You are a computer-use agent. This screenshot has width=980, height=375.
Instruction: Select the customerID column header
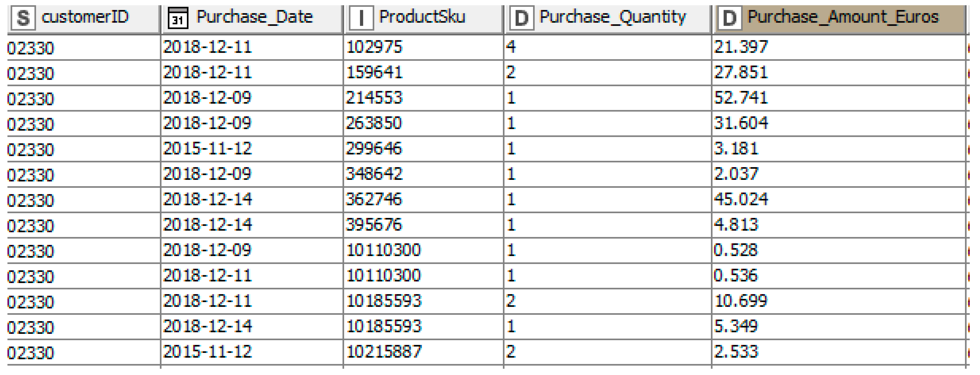click(85, 17)
